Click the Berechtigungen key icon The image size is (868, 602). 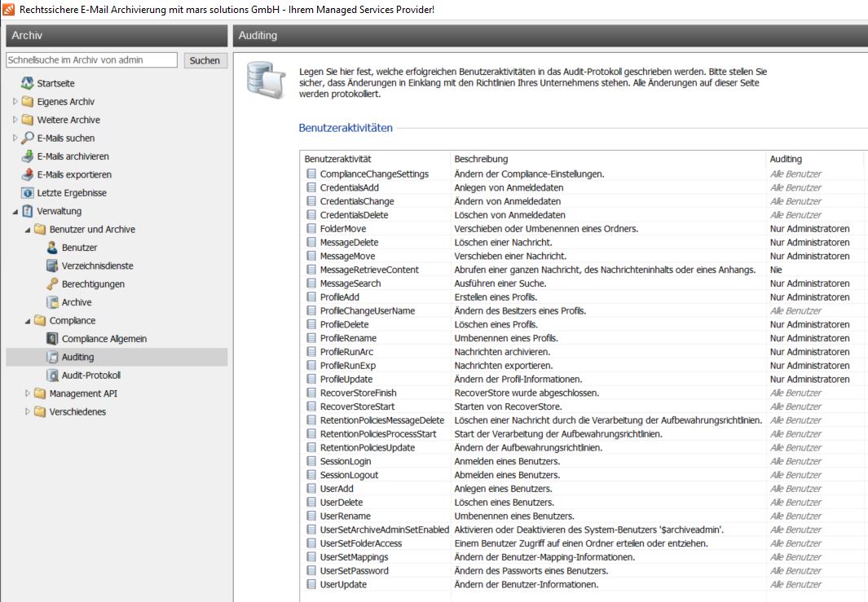click(x=52, y=284)
